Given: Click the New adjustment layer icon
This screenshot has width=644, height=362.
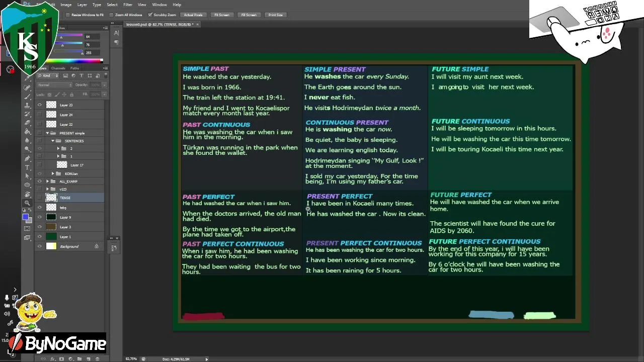Looking at the screenshot, I should tap(70, 359).
